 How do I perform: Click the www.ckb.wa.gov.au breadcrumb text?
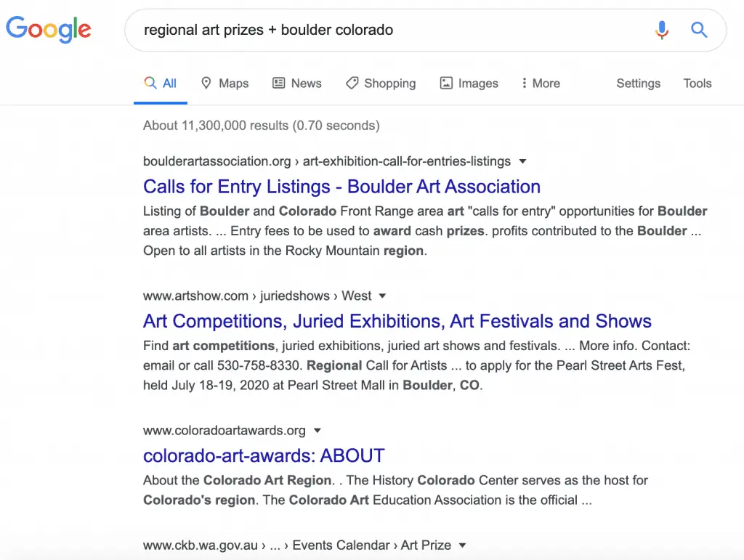297,545
